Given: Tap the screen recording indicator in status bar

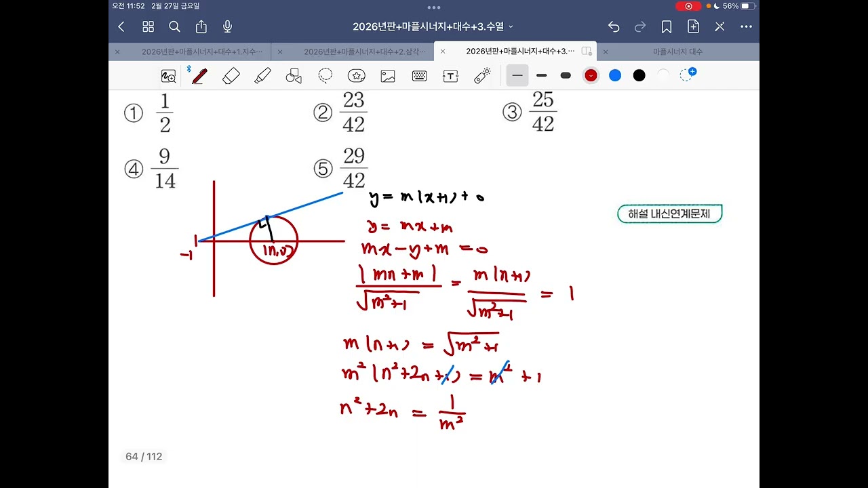Looking at the screenshot, I should (x=688, y=6).
